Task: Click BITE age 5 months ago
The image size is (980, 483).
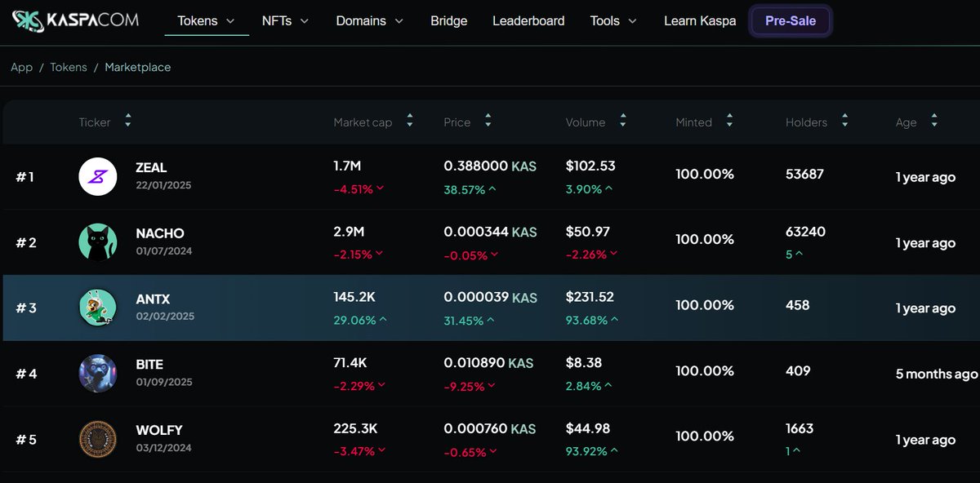Action: coord(937,374)
